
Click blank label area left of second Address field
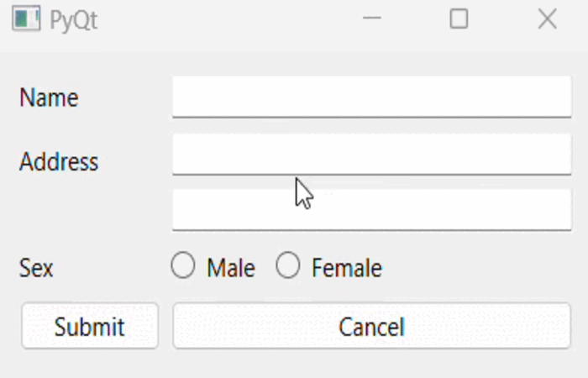[x=84, y=210]
